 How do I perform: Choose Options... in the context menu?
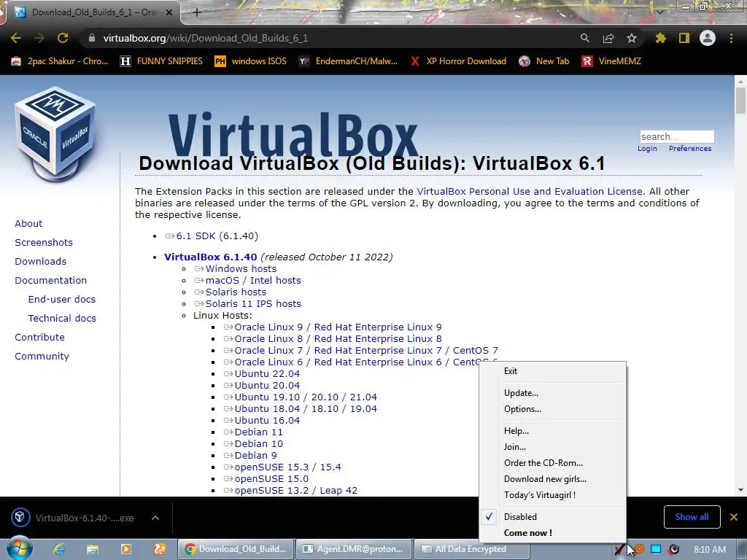tap(553, 409)
